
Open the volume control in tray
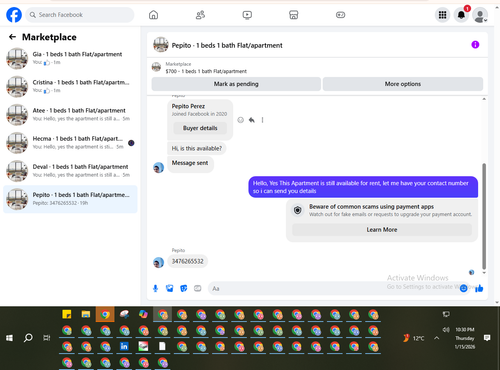click(x=446, y=329)
